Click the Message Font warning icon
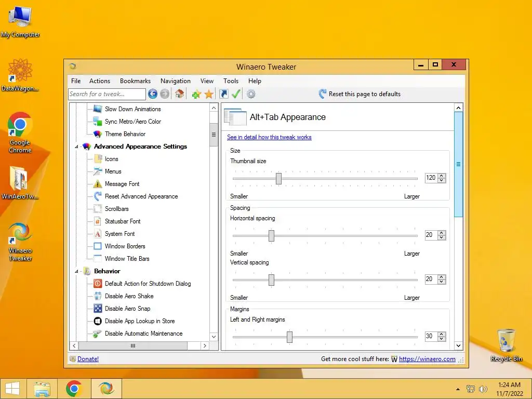 click(98, 184)
